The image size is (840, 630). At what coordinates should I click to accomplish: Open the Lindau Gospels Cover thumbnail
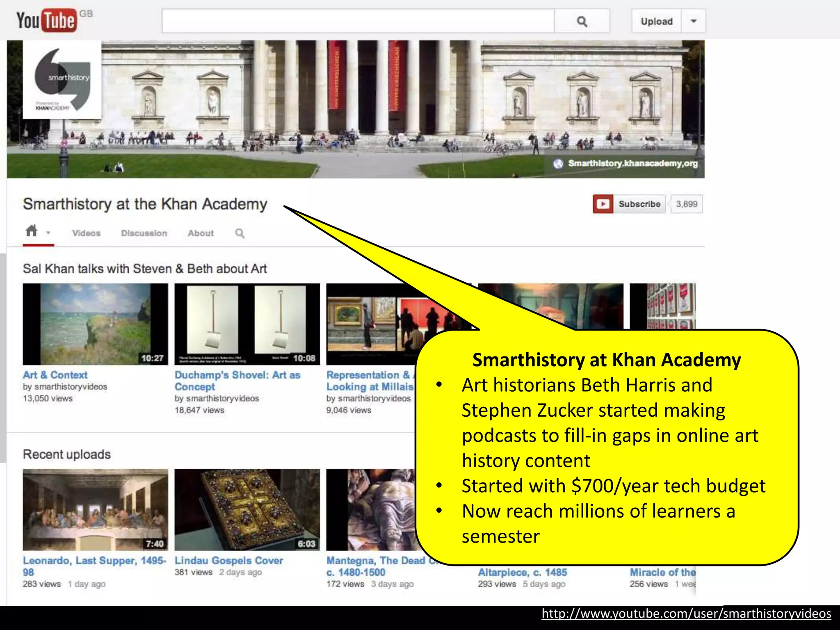point(247,510)
